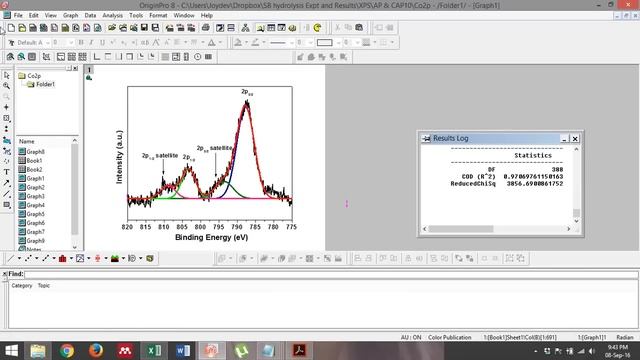Open Chrome from the taskbar
Image resolution: width=640 pixels, height=360 pixels.
coord(67,351)
